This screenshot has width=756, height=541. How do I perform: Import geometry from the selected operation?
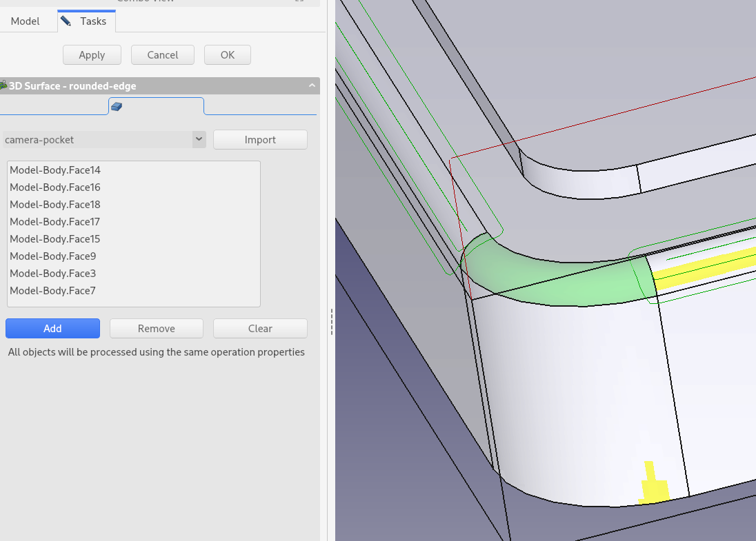click(x=260, y=140)
